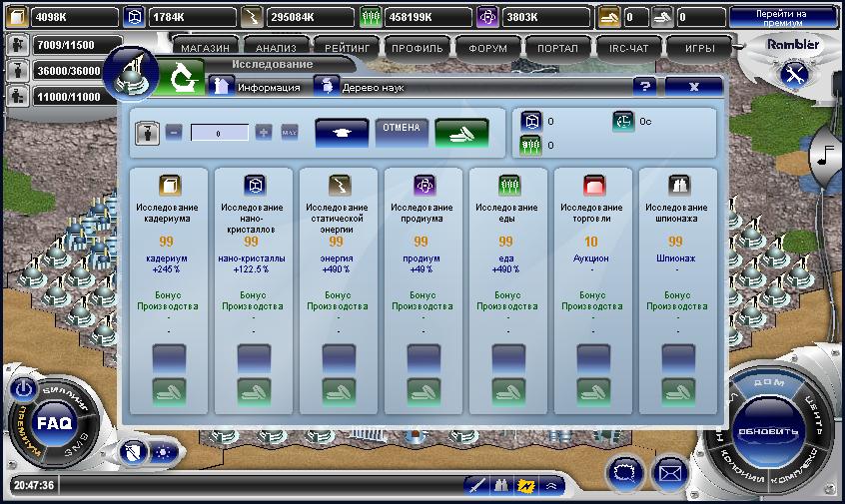Click the Исследование статической энергии icon
This screenshot has height=504, width=845.
click(x=340, y=186)
